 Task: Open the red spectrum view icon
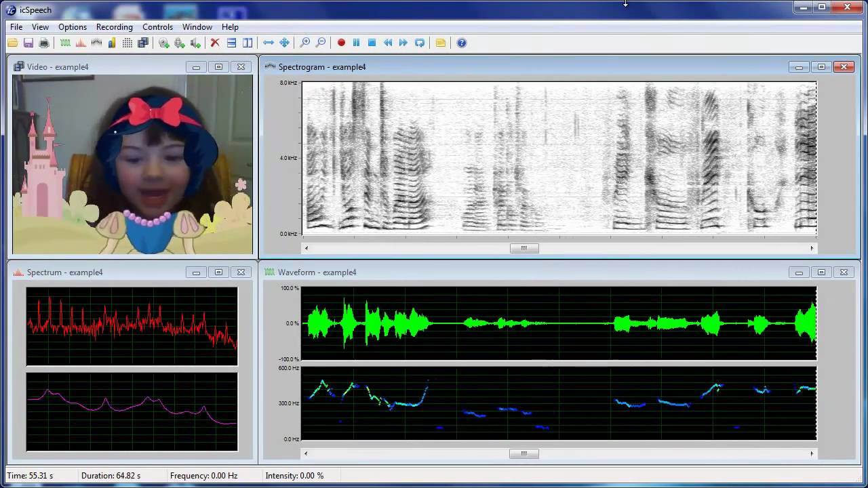point(81,43)
